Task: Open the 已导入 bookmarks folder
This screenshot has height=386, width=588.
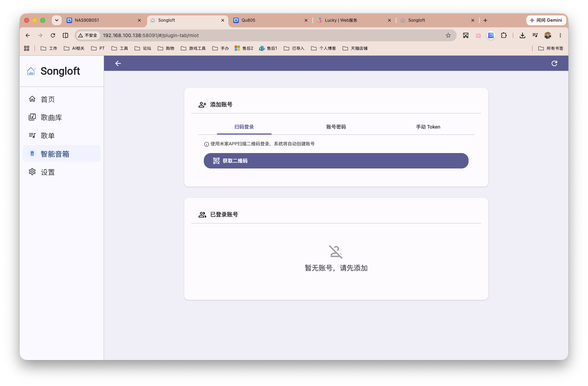Action: (x=294, y=48)
